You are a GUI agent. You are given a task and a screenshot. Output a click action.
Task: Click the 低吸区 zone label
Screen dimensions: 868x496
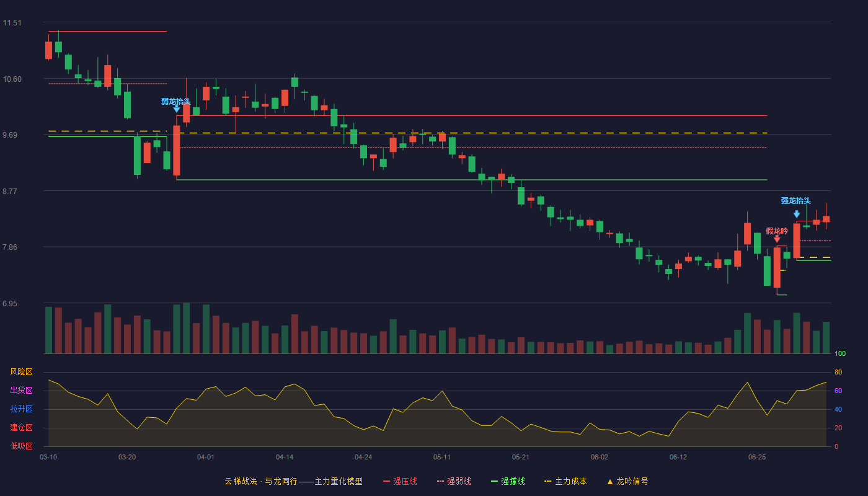pos(21,446)
